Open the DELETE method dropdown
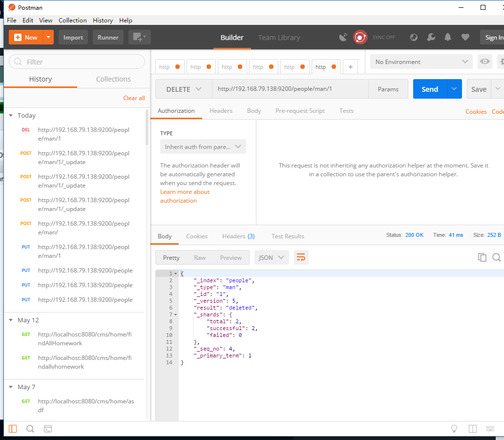 pyautogui.click(x=184, y=89)
